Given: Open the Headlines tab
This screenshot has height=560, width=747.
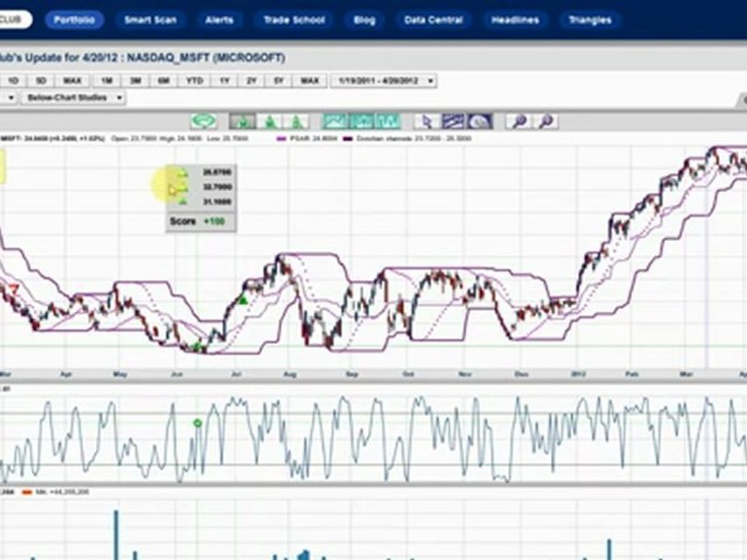Looking at the screenshot, I should tap(515, 20).
